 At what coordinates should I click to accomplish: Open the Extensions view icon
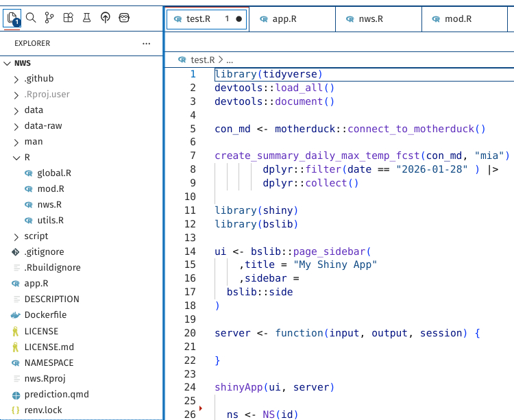point(68,18)
